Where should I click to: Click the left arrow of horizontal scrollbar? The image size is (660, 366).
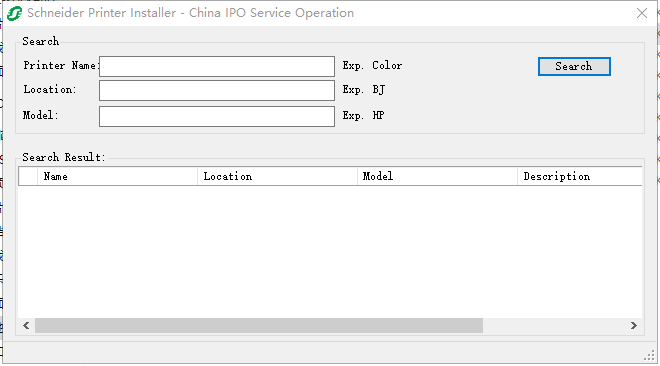pyautogui.click(x=26, y=326)
